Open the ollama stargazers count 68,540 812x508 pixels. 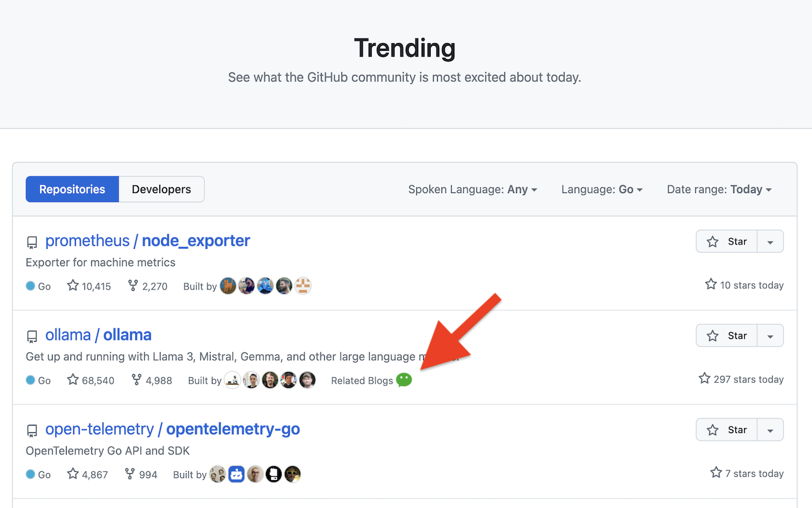[x=91, y=380]
